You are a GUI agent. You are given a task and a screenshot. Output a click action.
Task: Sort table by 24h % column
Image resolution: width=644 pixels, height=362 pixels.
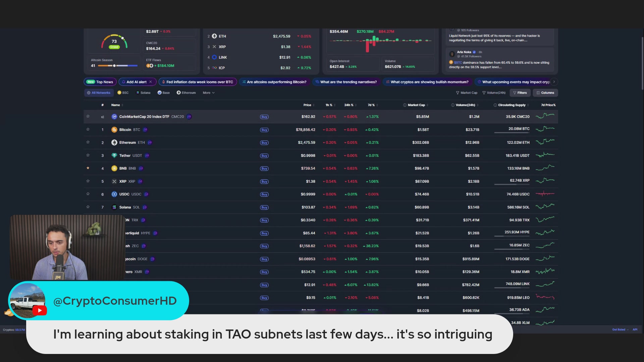pyautogui.click(x=351, y=105)
